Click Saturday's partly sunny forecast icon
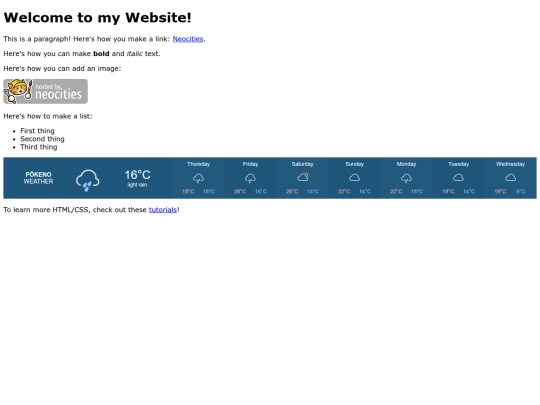 [303, 177]
